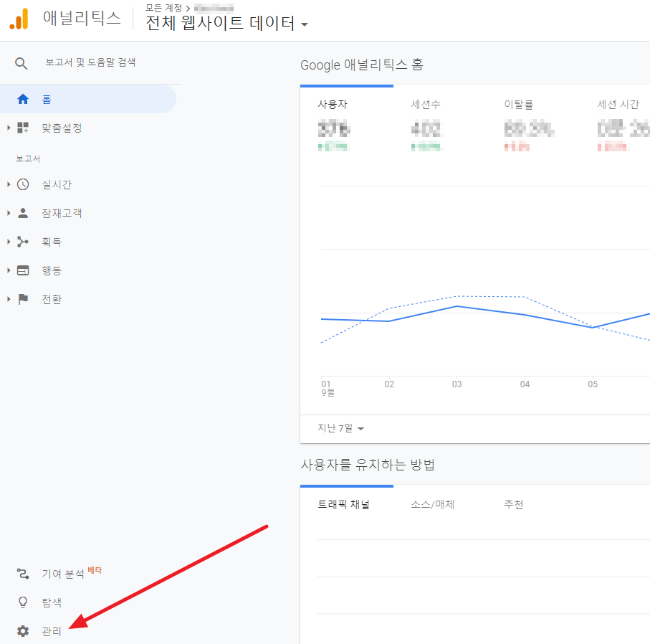Expand the 잠재고객 reports arrow

9,213
